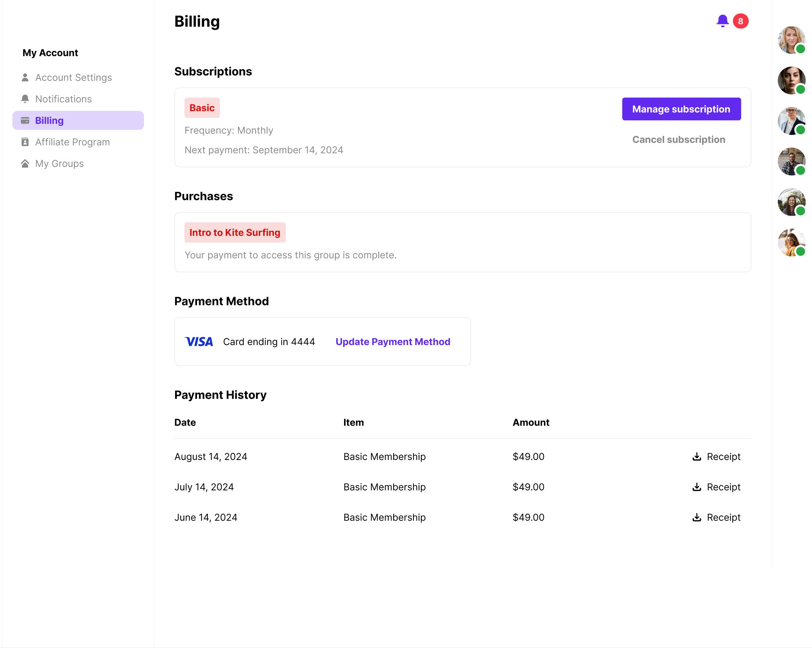
Task: Open the red notification count badge
Action: coord(740,21)
